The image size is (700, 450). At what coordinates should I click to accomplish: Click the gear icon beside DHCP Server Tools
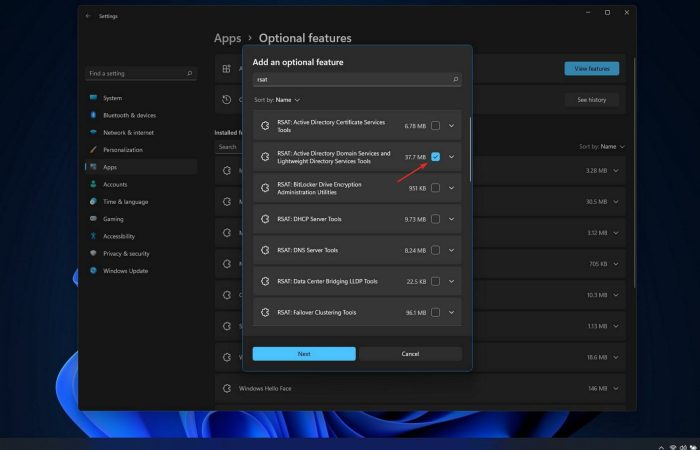265,219
